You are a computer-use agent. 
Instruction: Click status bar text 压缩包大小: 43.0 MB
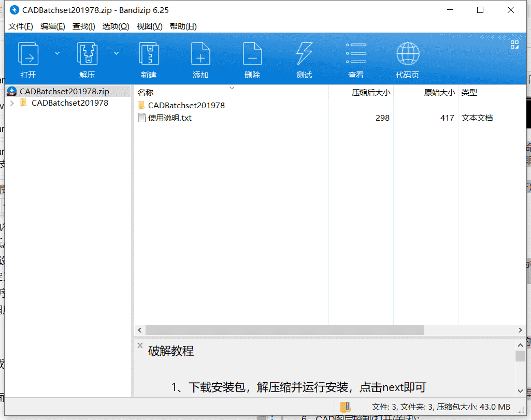click(x=473, y=407)
